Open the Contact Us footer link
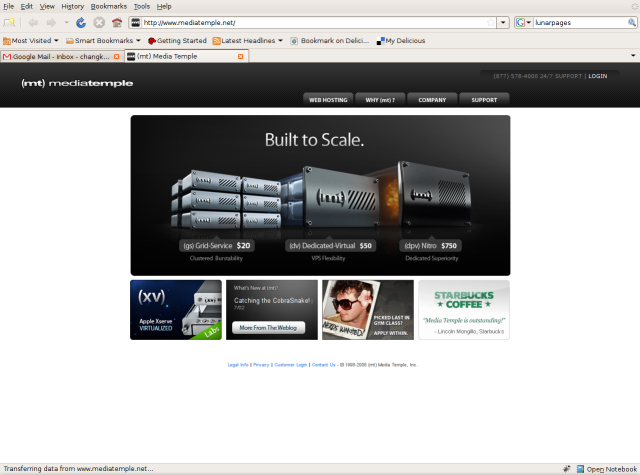The height and width of the screenshot is (475, 640). point(324,365)
